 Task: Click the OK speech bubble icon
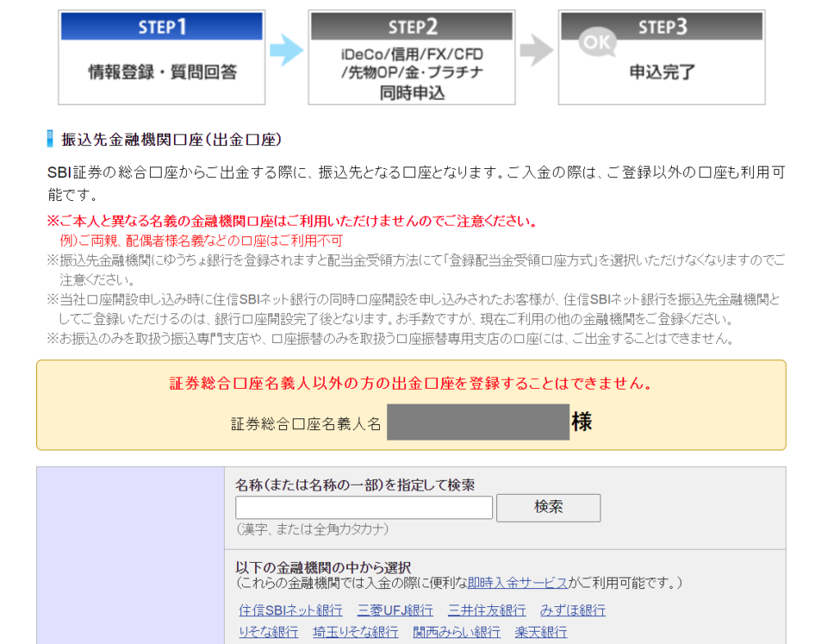pyautogui.click(x=597, y=43)
